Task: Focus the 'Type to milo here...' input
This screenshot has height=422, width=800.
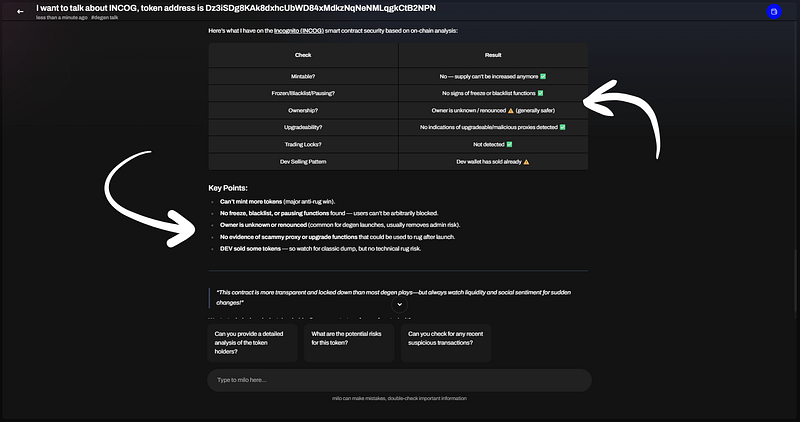Action: tap(398, 380)
